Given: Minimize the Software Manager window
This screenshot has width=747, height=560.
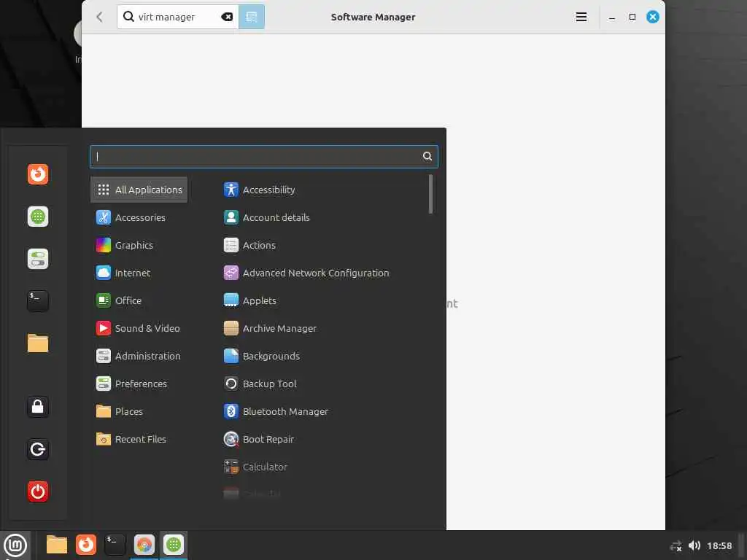Looking at the screenshot, I should click(x=612, y=17).
